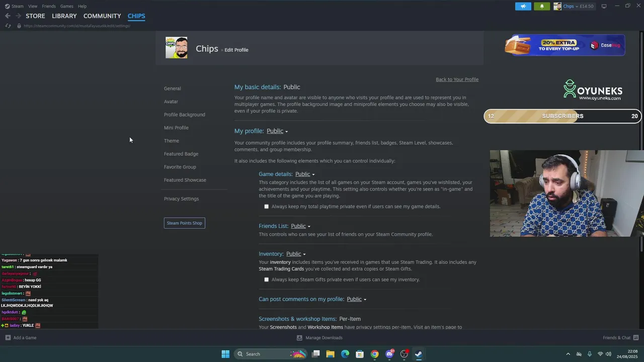The height and width of the screenshot is (362, 644).
Task: Open Task View on the taskbar
Action: point(315,354)
